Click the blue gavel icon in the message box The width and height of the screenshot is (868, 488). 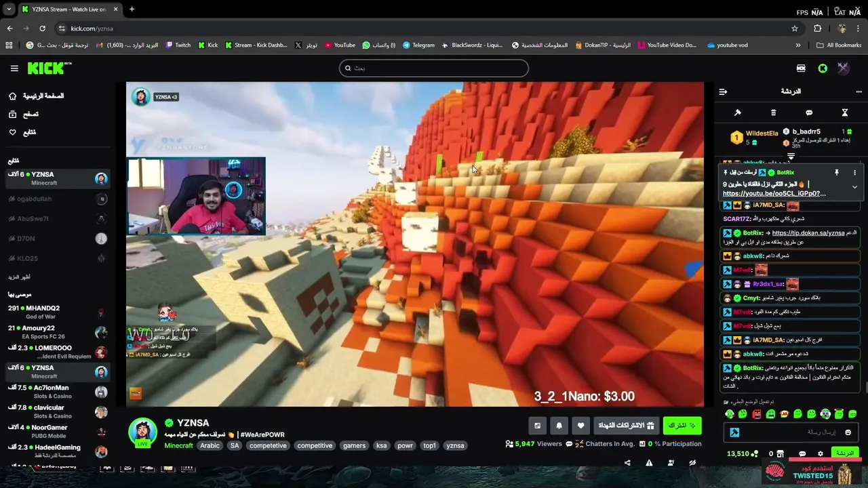click(x=734, y=432)
